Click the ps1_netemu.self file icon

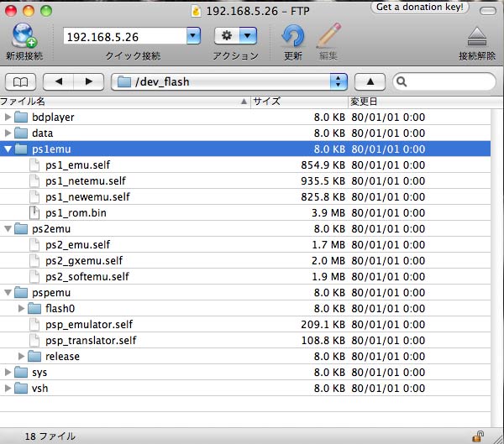click(x=34, y=180)
